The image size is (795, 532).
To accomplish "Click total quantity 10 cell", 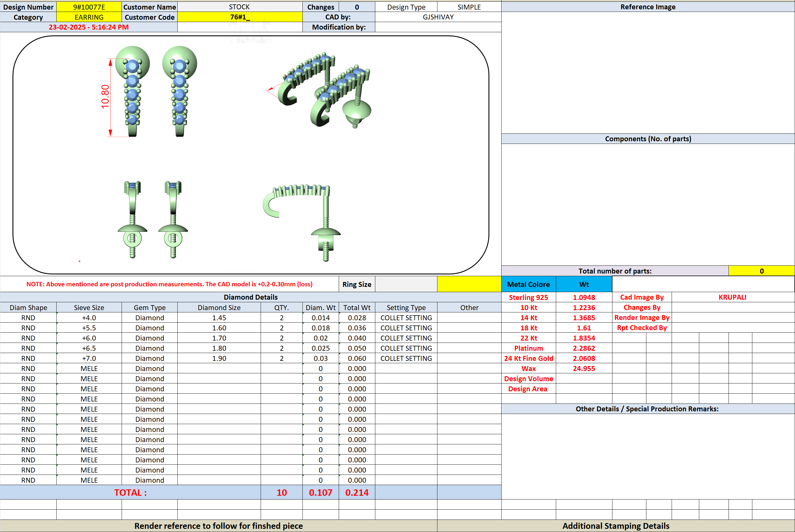I will coord(282,492).
